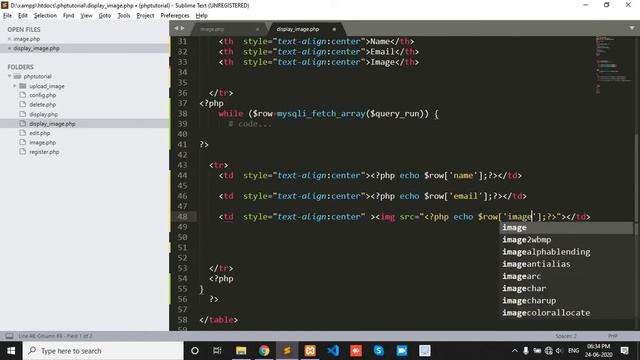Open the Find menu
Image resolution: width=640 pixels, height=360 pixels.
(68, 16)
